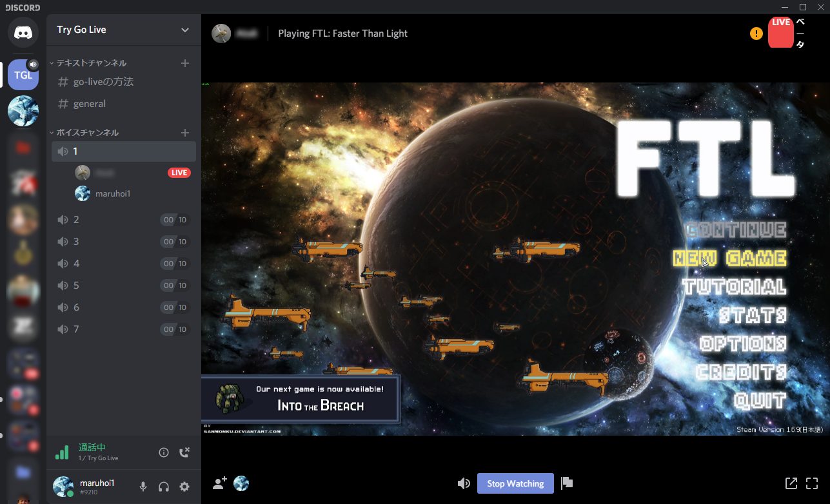Click STATS in FTL menu
Image resolution: width=830 pixels, height=504 pixels.
point(753,315)
